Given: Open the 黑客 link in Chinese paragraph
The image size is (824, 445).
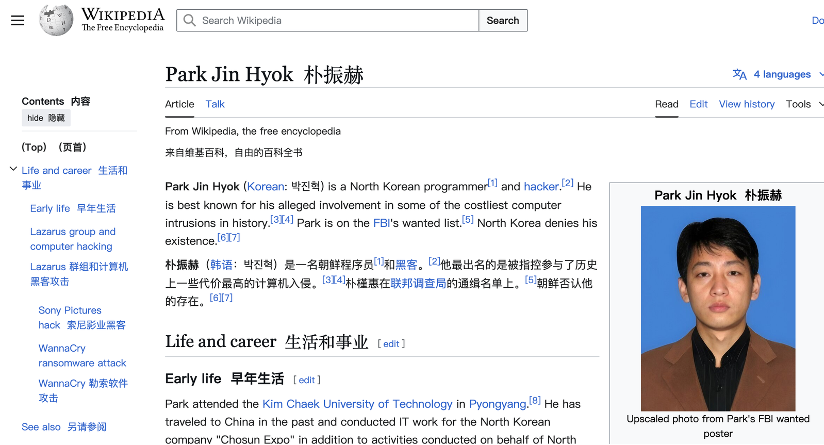Looking at the screenshot, I should (406, 265).
